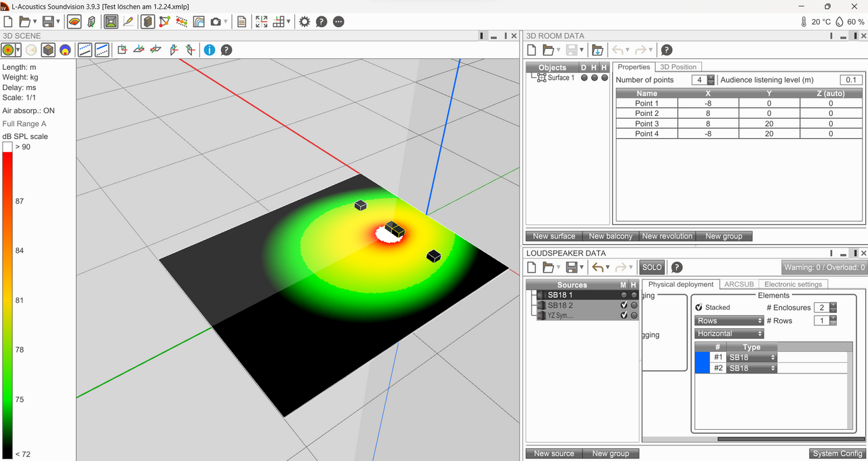Toggle the dotted-blue line display icon in the 3D scene toolbar

[x=85, y=49]
